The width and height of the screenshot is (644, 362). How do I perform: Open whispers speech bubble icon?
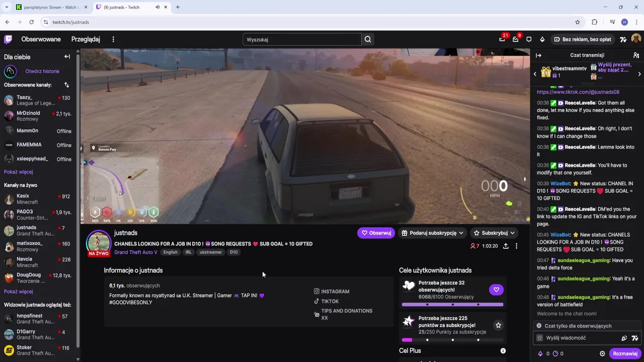(x=529, y=39)
